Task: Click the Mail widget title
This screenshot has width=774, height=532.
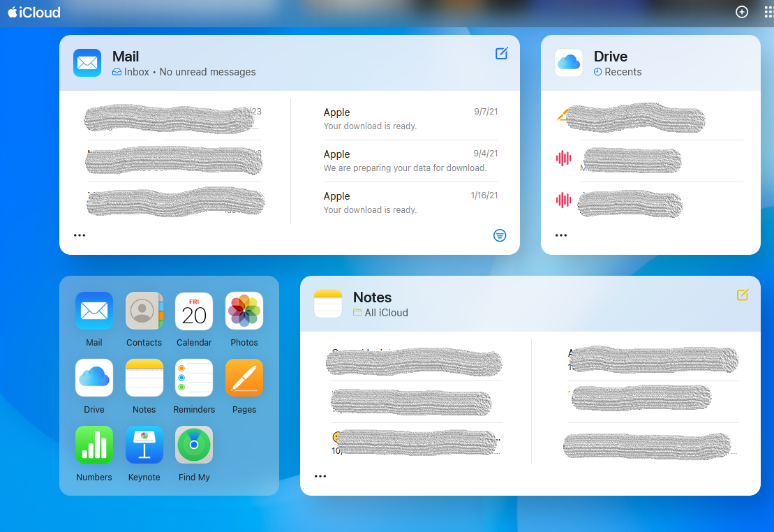Action: click(x=126, y=57)
